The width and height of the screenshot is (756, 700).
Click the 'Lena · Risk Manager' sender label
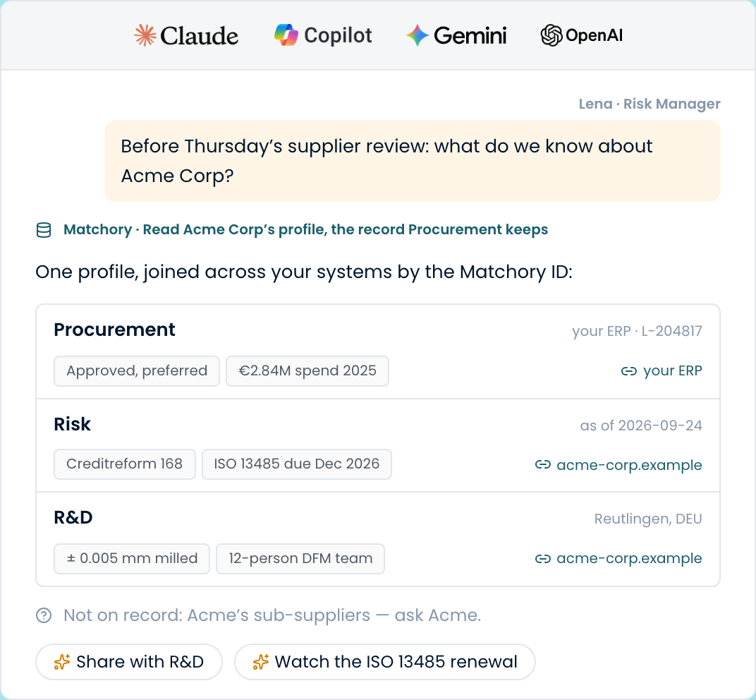pos(650,104)
